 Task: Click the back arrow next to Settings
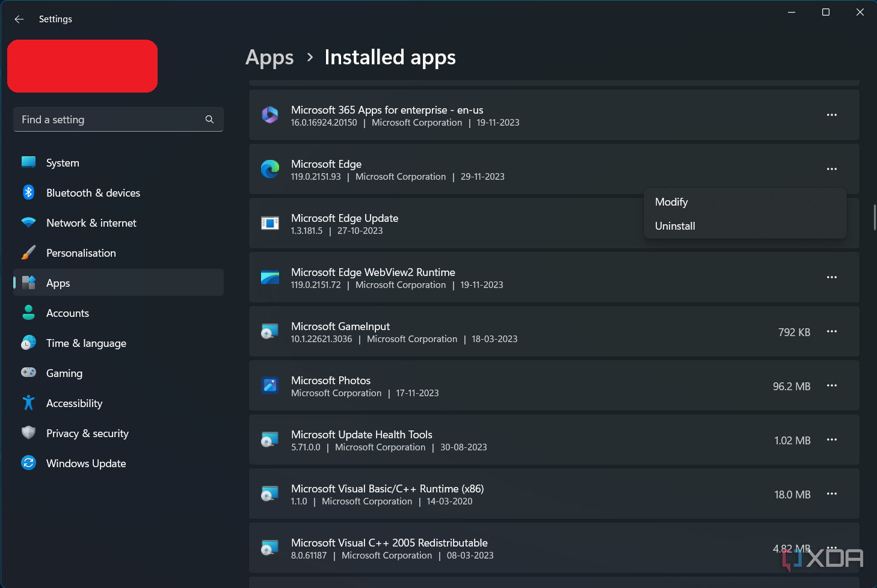click(x=19, y=19)
